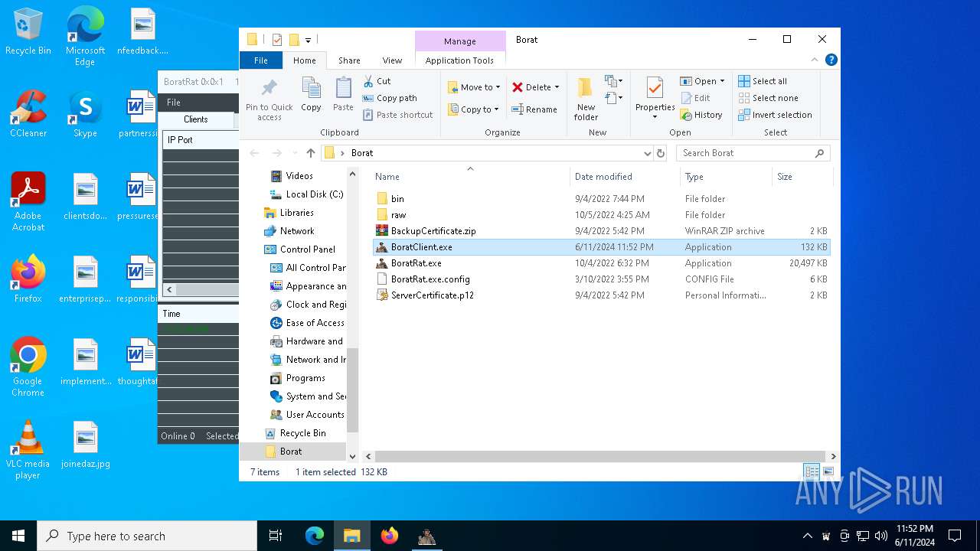Screen dimensions: 980x551
Task: Open Recycle Bin on desktop
Action: pos(28,32)
